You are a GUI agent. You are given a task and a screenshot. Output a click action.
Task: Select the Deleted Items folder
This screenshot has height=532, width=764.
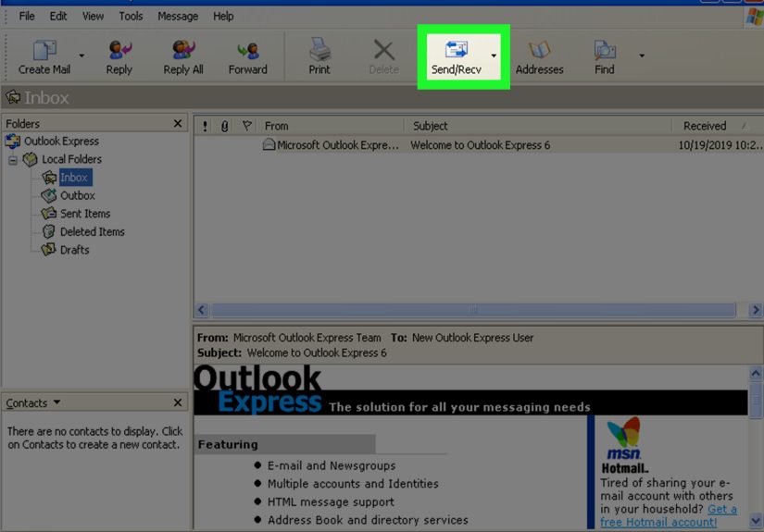coord(92,231)
